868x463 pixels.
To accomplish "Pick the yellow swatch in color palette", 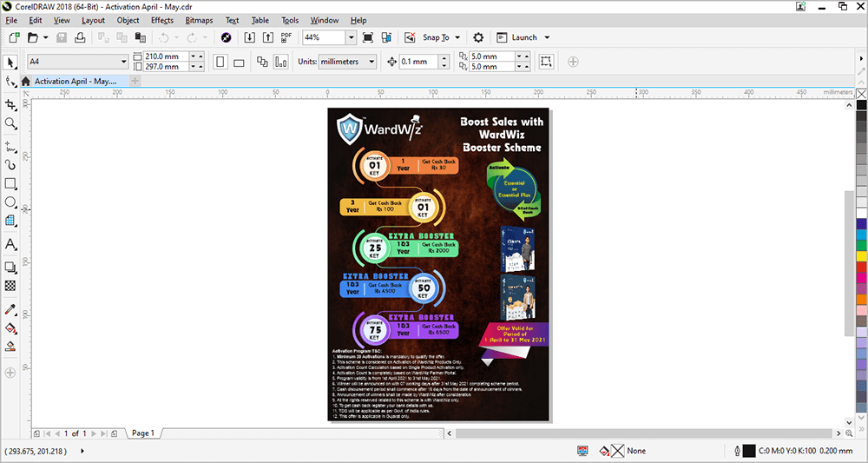I will [x=861, y=256].
